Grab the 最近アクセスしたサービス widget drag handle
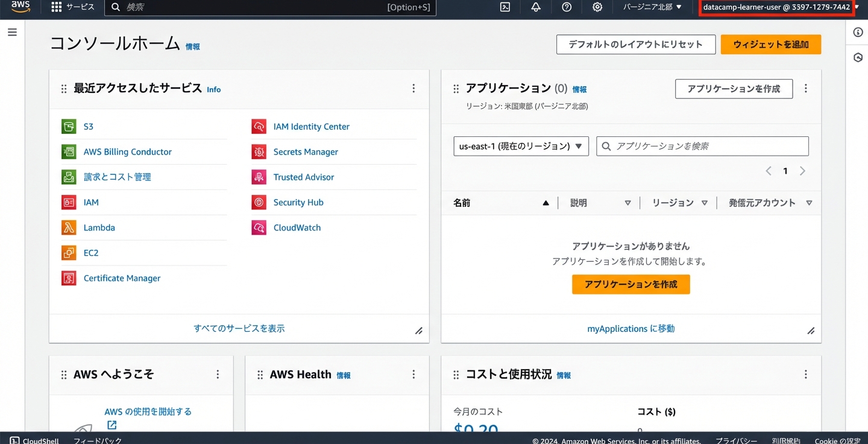This screenshot has height=444, width=868. 64,89
